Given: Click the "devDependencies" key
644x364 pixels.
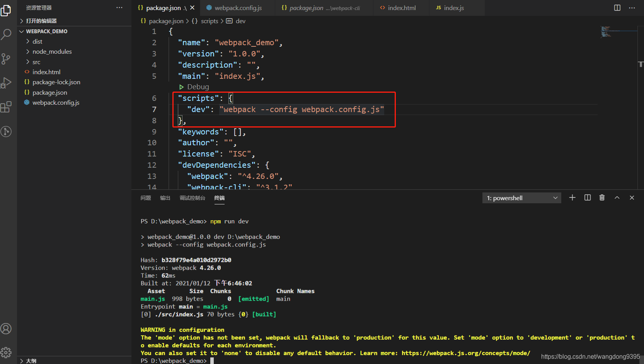Looking at the screenshot, I should 216,165.
